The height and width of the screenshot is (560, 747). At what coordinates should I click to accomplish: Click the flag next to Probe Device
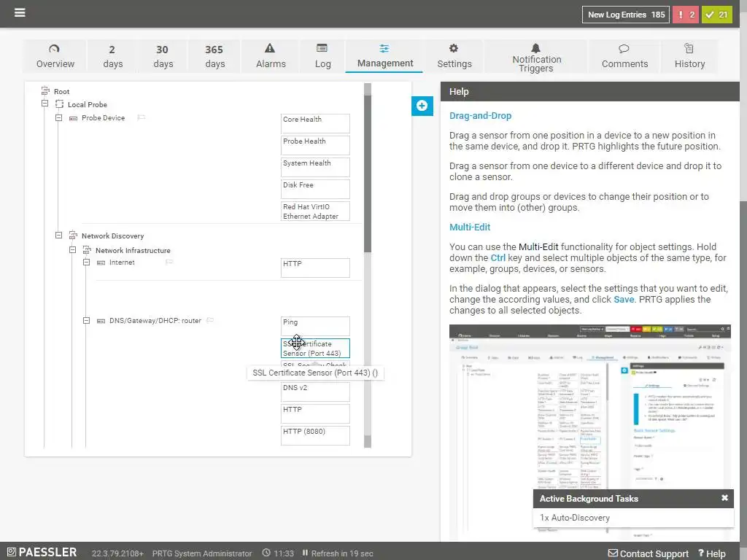[x=141, y=117]
